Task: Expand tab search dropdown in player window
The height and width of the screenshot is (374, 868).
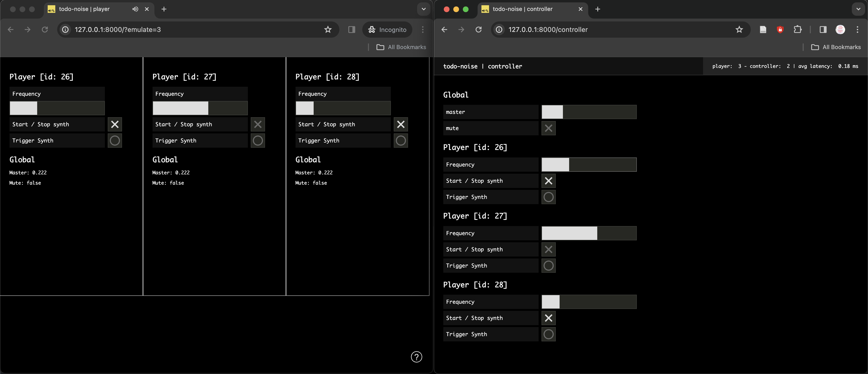Action: coord(424,9)
